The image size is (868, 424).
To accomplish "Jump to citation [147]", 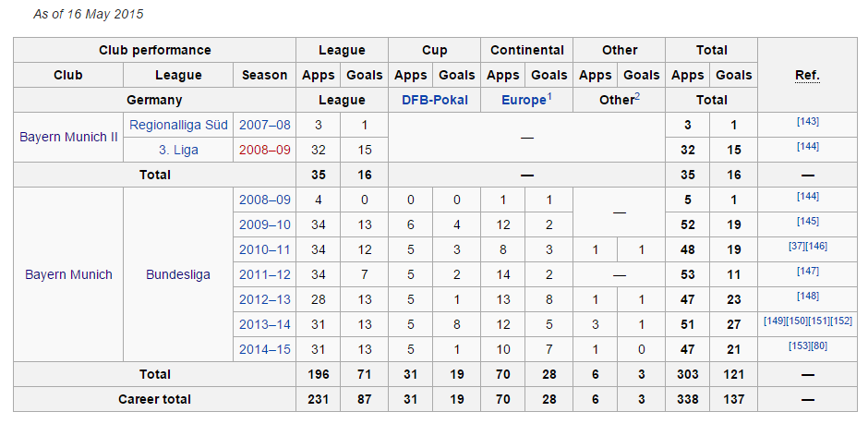I will 808,272.
